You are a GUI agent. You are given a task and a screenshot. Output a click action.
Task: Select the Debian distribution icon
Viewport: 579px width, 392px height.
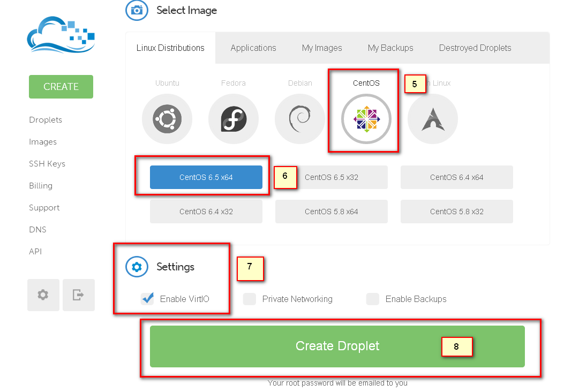click(x=300, y=119)
